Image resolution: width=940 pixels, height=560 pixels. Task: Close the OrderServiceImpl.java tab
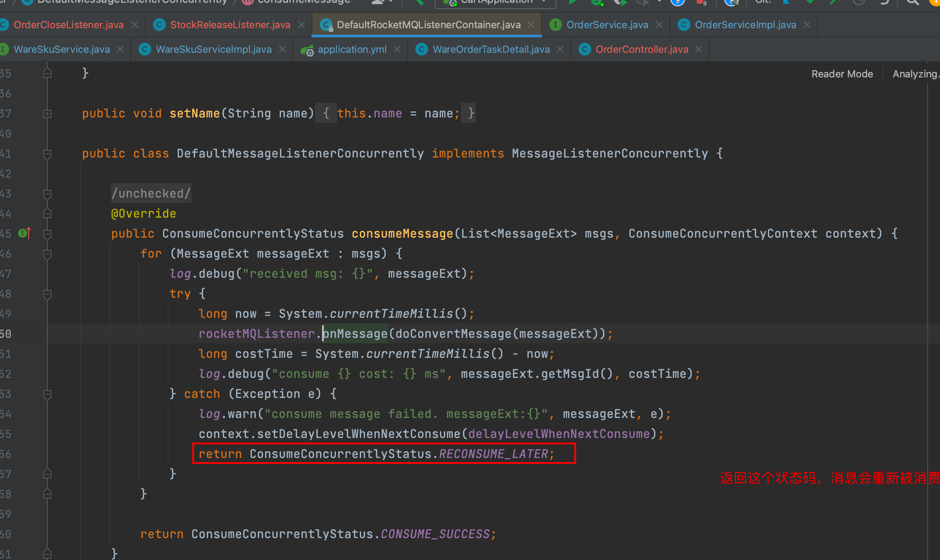point(807,25)
